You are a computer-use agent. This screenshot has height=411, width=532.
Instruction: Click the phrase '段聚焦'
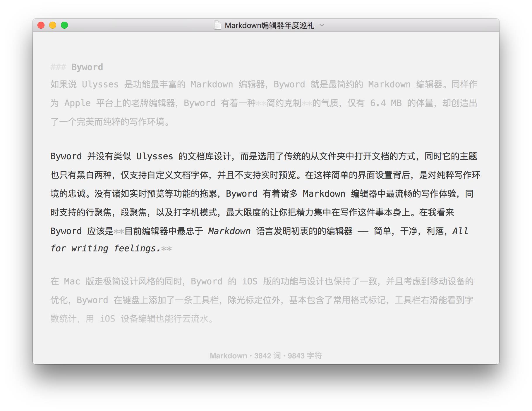[134, 213]
